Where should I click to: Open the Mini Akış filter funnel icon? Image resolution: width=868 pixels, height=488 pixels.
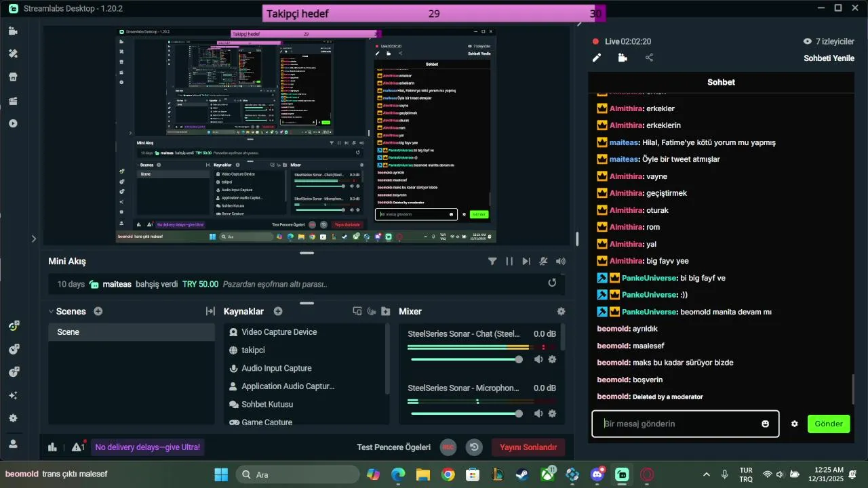492,261
